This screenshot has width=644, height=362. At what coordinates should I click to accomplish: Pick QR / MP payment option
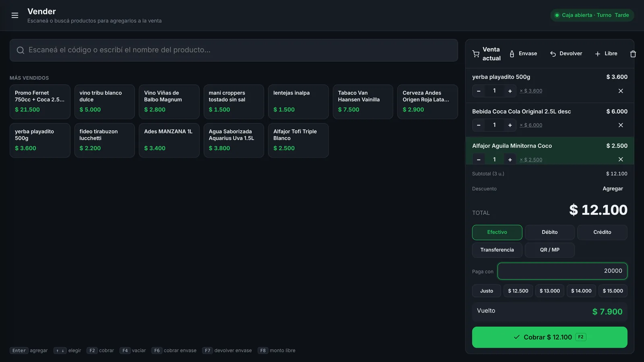tap(550, 250)
